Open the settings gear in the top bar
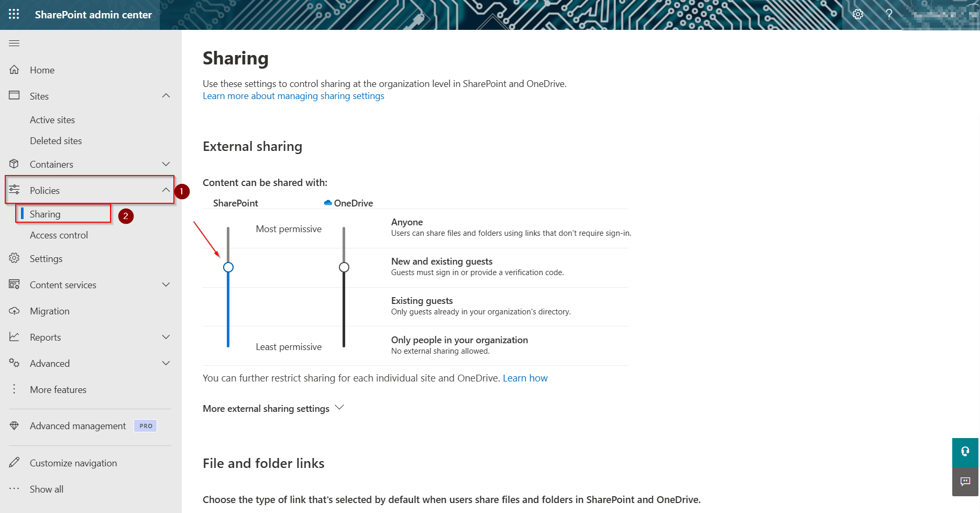The width and height of the screenshot is (980, 513). (x=857, y=14)
